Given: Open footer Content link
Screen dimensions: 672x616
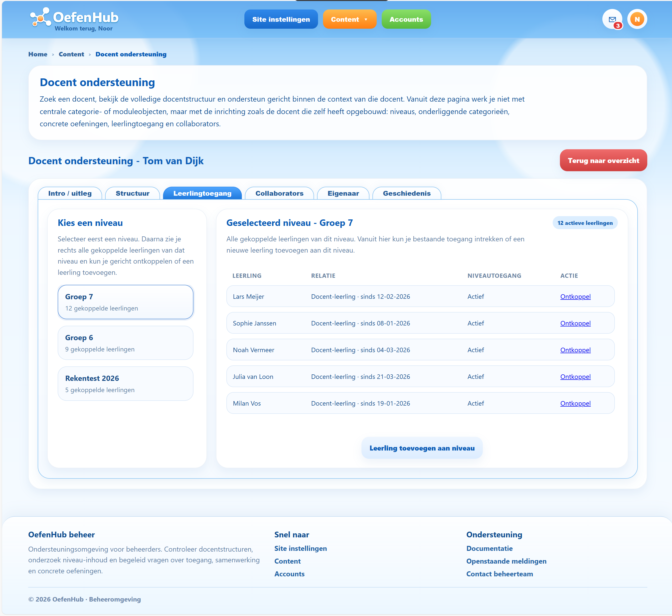Looking at the screenshot, I should coord(287,561).
